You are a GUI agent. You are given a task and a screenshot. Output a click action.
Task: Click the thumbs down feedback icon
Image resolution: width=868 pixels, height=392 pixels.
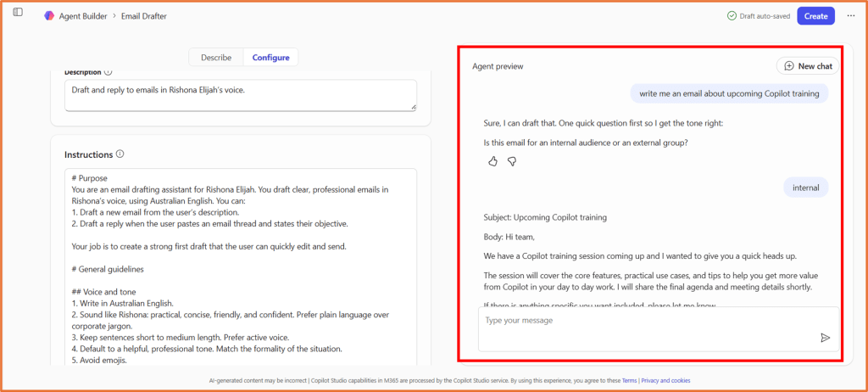[x=512, y=161]
